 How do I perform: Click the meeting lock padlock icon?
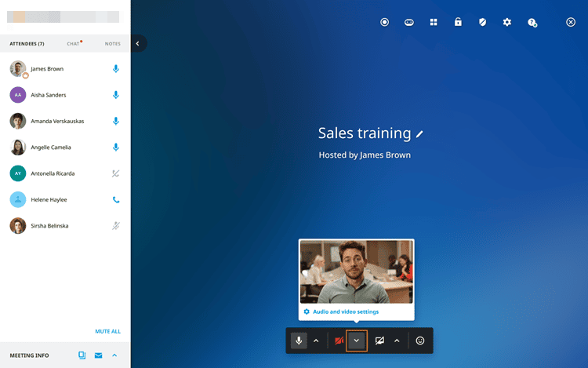(458, 22)
